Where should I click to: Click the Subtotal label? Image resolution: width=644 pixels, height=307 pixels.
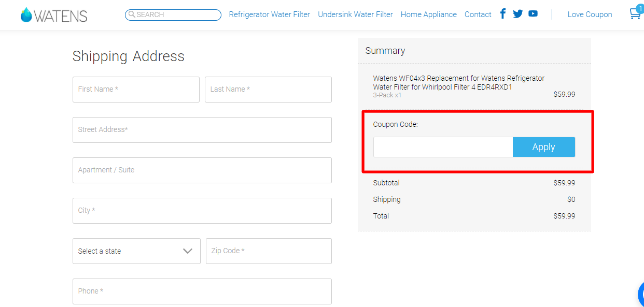pos(386,183)
